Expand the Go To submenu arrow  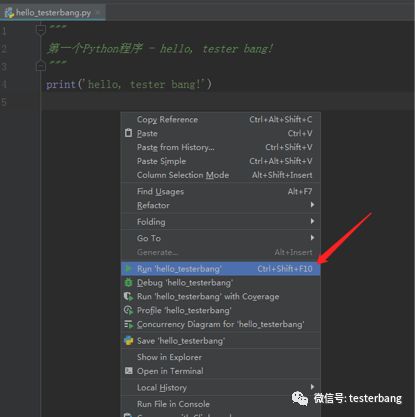(x=312, y=237)
